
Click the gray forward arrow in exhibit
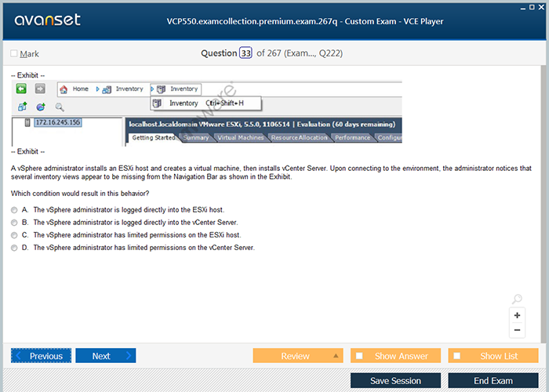point(40,89)
